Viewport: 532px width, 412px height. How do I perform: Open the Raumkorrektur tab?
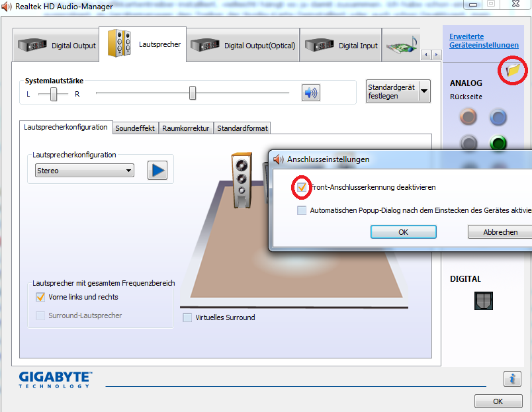(x=186, y=128)
